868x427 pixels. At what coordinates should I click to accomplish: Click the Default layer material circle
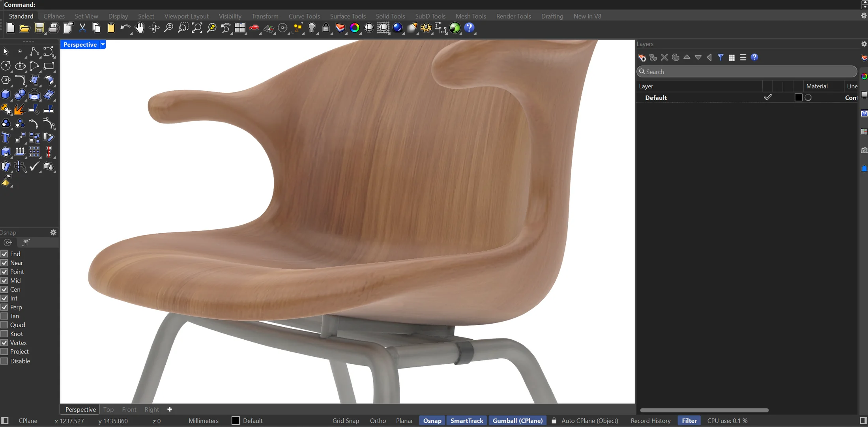808,97
